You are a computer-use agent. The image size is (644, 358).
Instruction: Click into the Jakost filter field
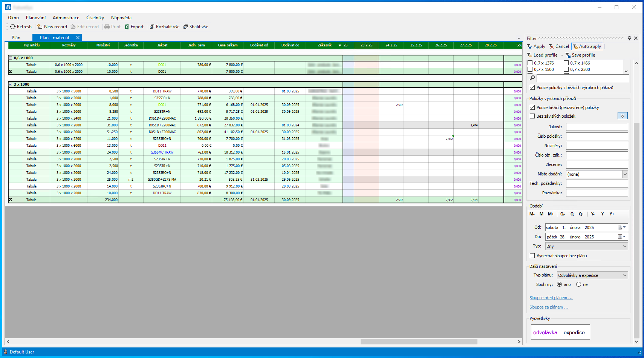[597, 127]
